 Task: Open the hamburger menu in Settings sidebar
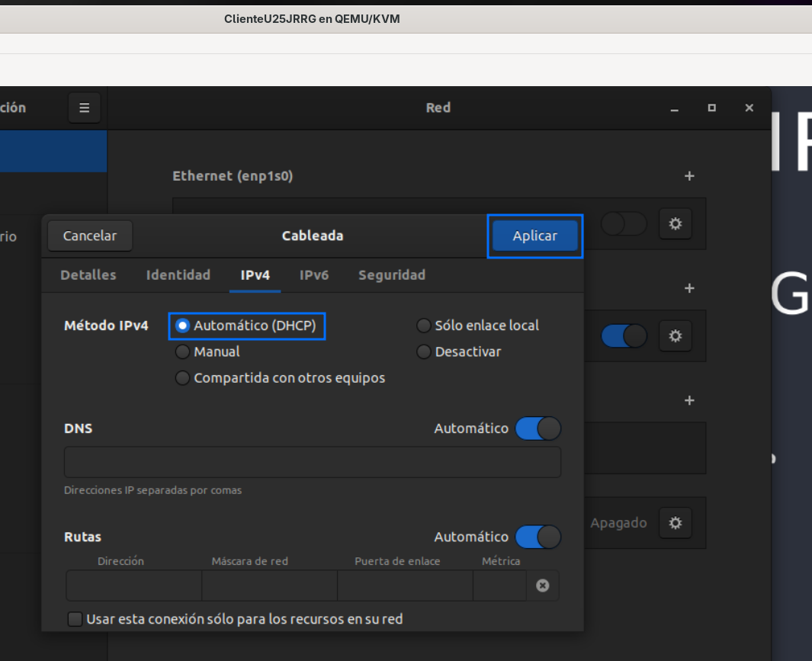(85, 107)
